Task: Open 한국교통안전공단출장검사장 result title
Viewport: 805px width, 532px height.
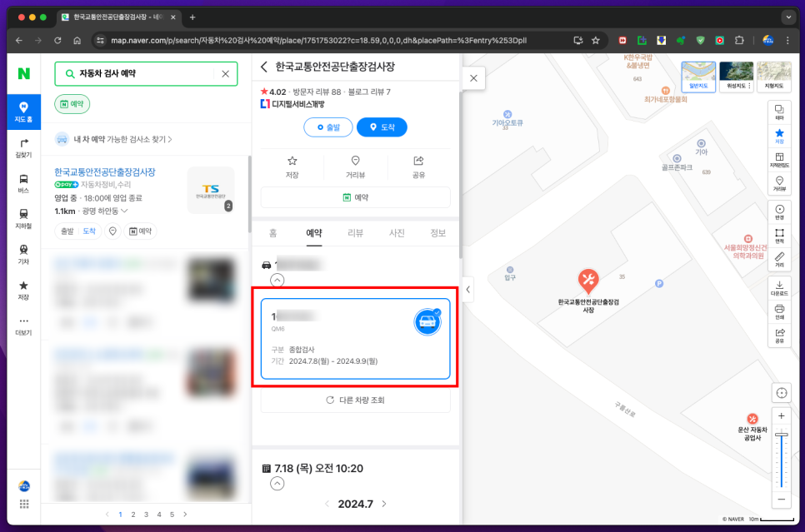Action: [105, 172]
